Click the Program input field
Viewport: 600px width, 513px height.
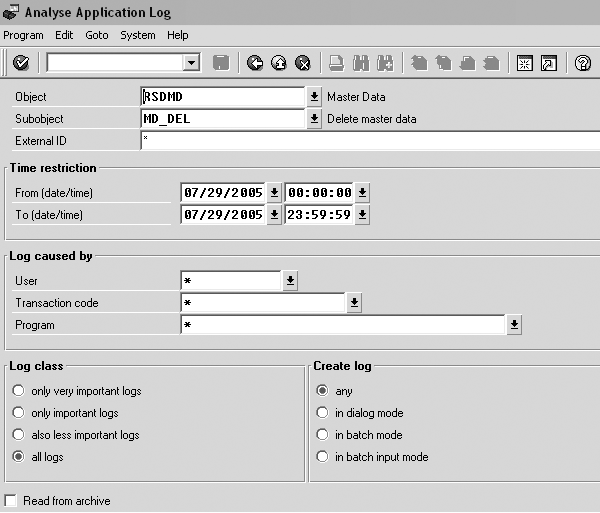click(x=343, y=325)
